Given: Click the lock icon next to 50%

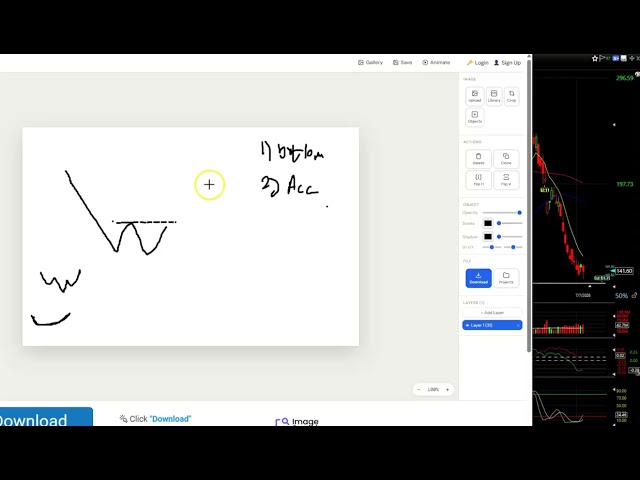Looking at the screenshot, I should click(x=634, y=295).
